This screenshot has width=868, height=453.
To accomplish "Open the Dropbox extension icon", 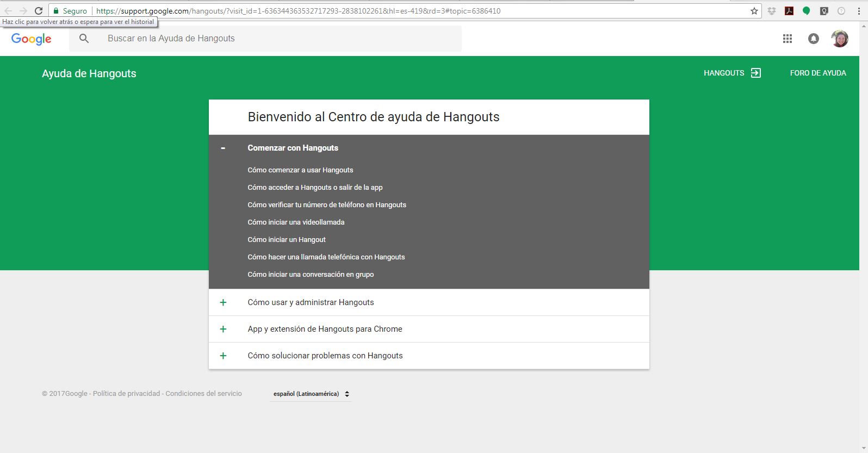I will [772, 11].
